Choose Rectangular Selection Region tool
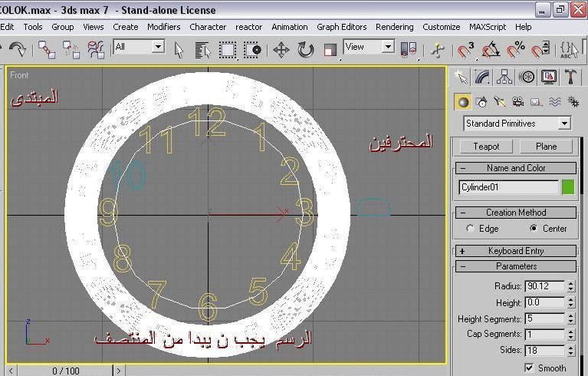Viewport: 588px width, 376px height. point(228,50)
